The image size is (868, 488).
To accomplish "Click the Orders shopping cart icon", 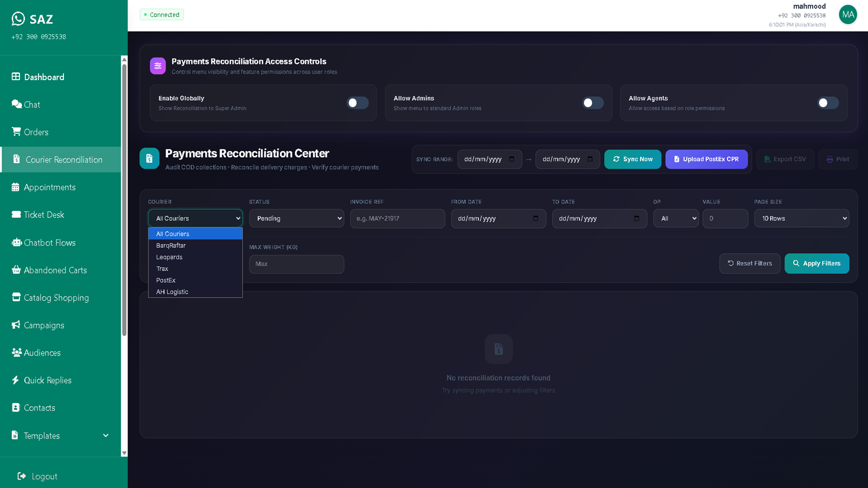I will pos(16,132).
